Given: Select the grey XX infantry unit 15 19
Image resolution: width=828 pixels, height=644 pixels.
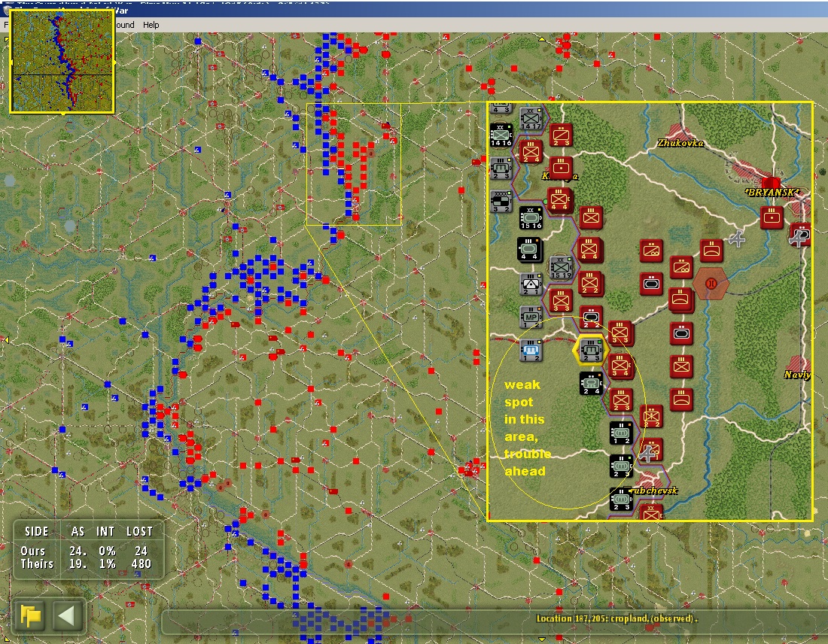Looking at the screenshot, I should click(561, 268).
